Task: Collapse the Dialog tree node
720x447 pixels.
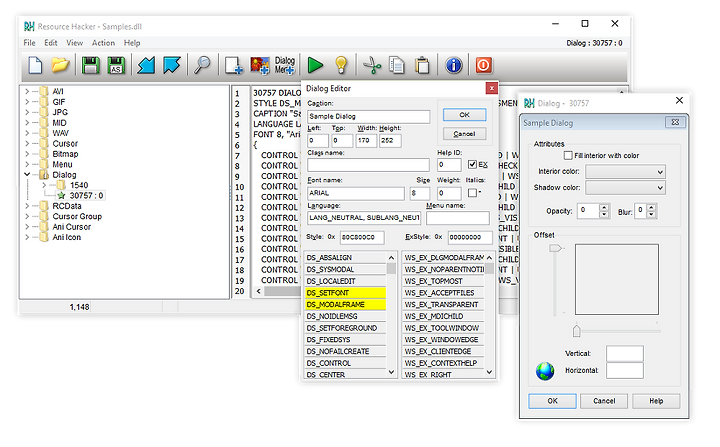Action: (27, 175)
